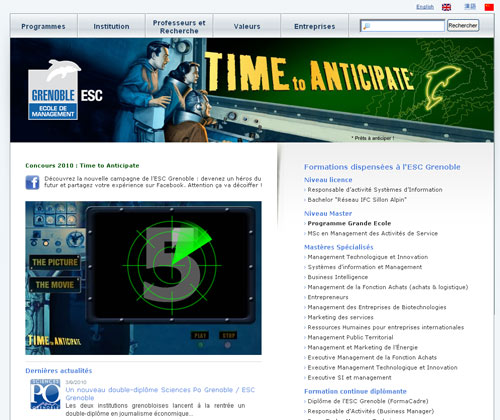Open Ressources Humaines pour entreprises internationales

point(386,327)
